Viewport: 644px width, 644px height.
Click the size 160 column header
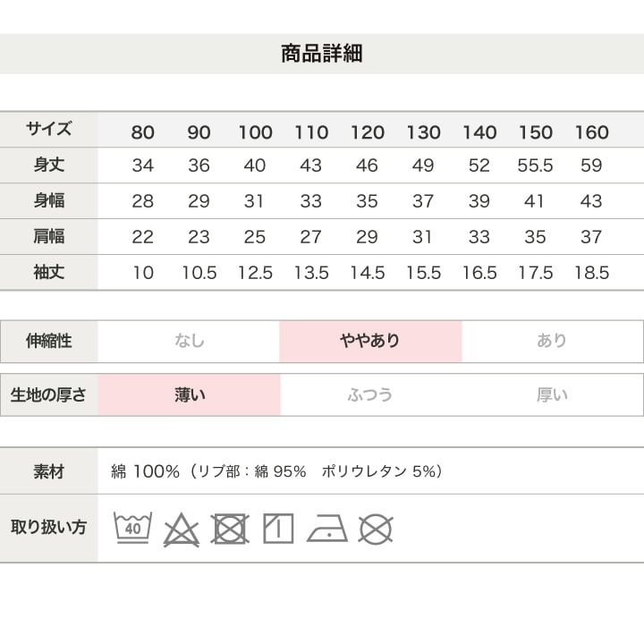pyautogui.click(x=591, y=132)
